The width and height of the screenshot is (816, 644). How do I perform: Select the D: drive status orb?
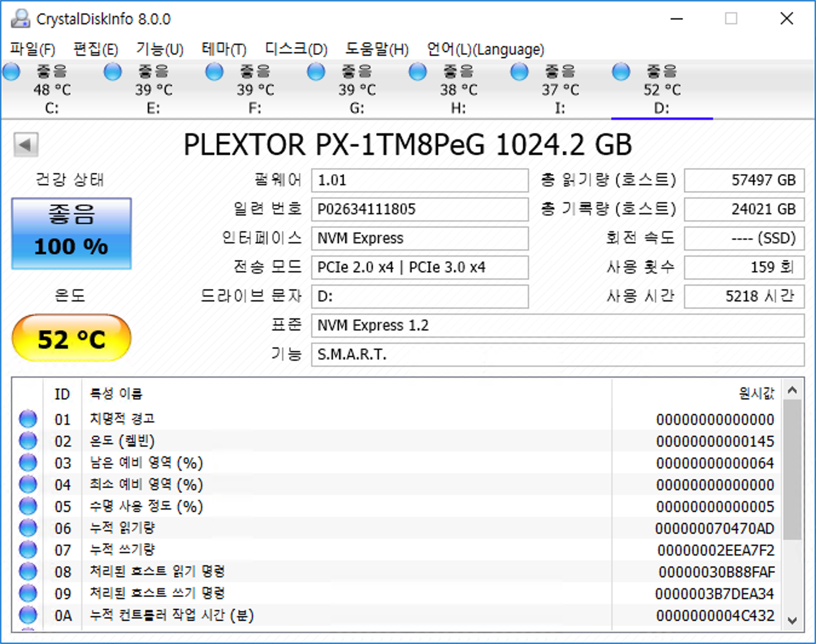[x=621, y=72]
